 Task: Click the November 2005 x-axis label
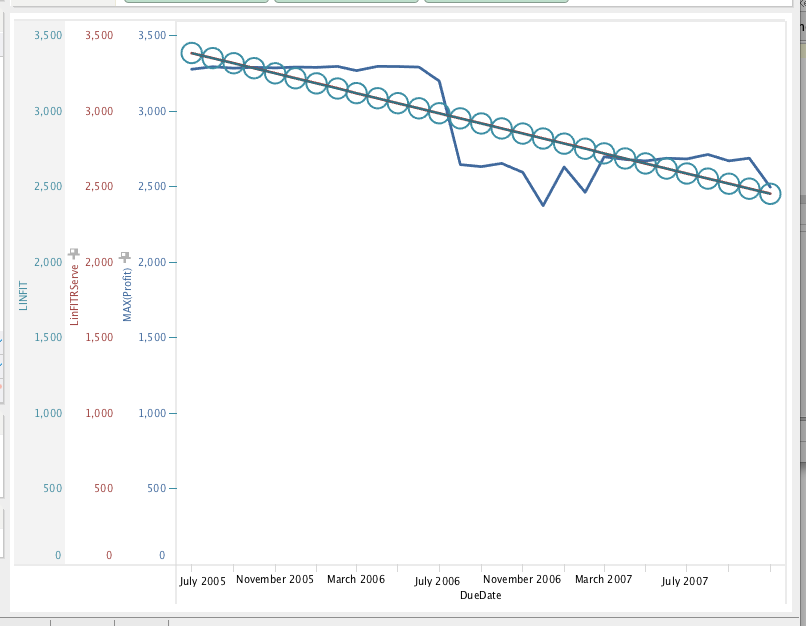tap(274, 579)
